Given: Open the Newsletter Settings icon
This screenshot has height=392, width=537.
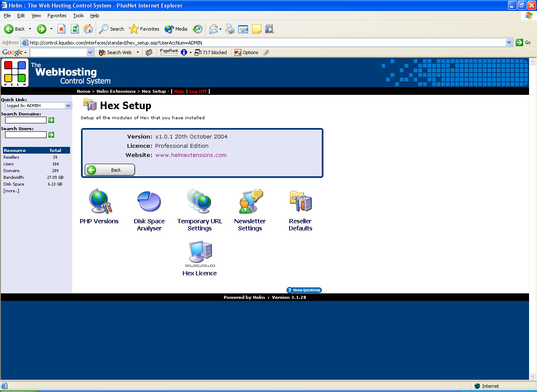Looking at the screenshot, I should [x=250, y=201].
